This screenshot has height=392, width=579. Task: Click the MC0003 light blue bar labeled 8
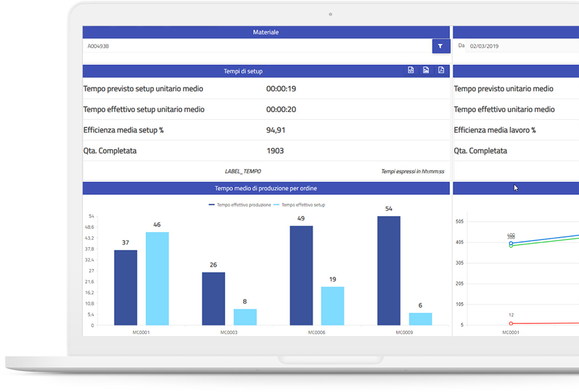pyautogui.click(x=245, y=317)
